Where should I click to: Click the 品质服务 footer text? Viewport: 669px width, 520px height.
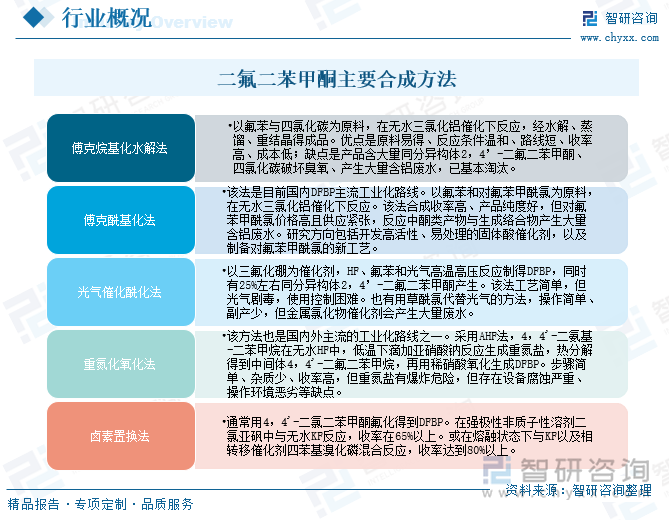pyautogui.click(x=167, y=504)
